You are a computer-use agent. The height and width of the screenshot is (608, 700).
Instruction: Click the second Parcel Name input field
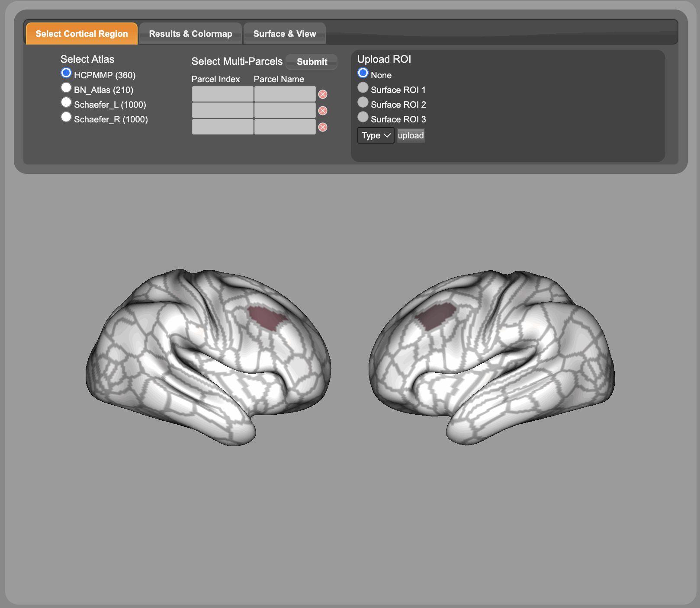(285, 110)
